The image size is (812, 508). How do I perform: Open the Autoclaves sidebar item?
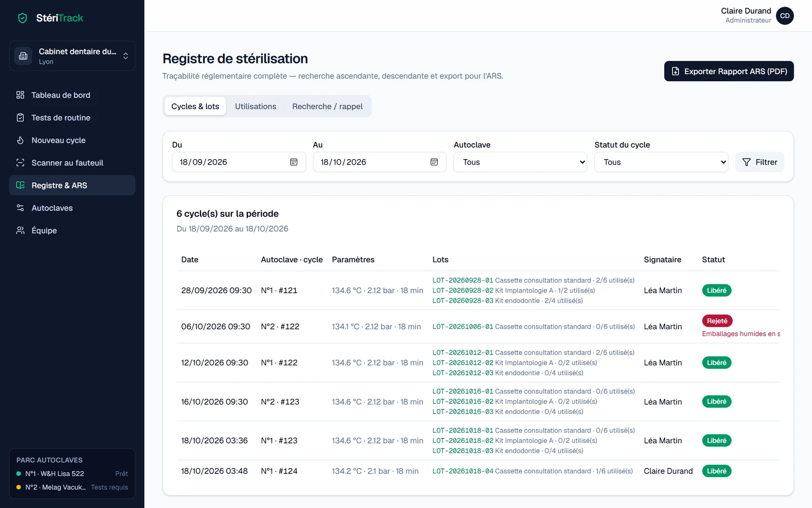click(x=72, y=208)
